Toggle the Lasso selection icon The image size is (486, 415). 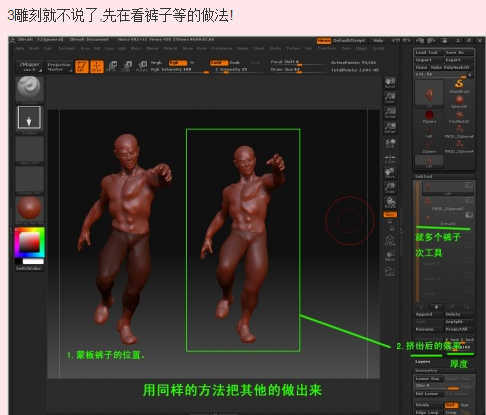(390, 271)
